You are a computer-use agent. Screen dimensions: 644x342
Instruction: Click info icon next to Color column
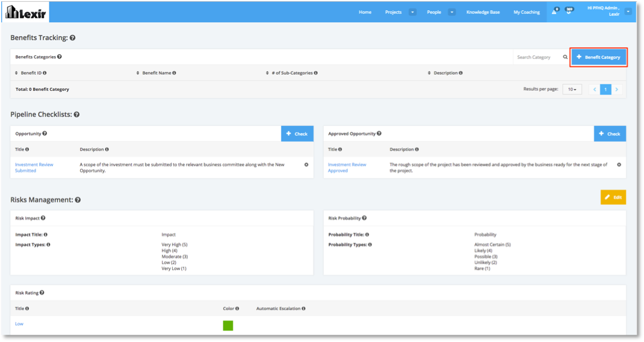coord(237,308)
